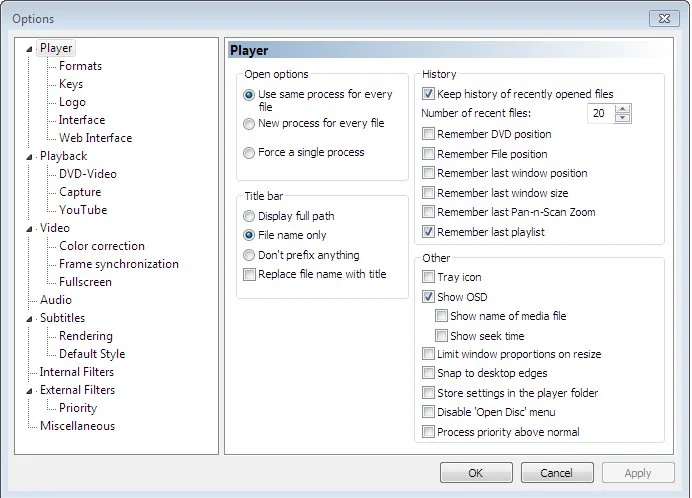Enable Limit window proportions on resize

pos(428,354)
